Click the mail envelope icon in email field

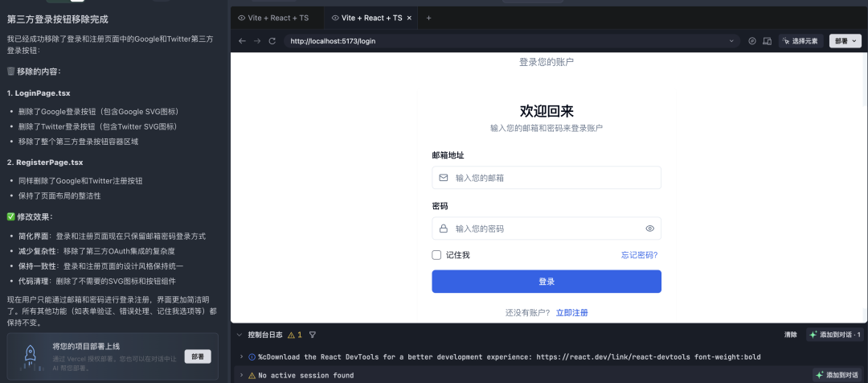tap(444, 178)
